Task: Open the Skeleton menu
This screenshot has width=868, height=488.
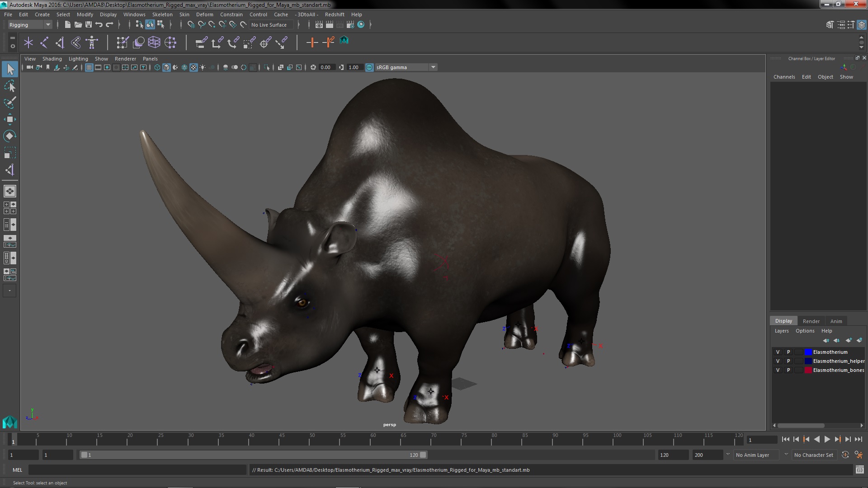Action: coord(162,14)
